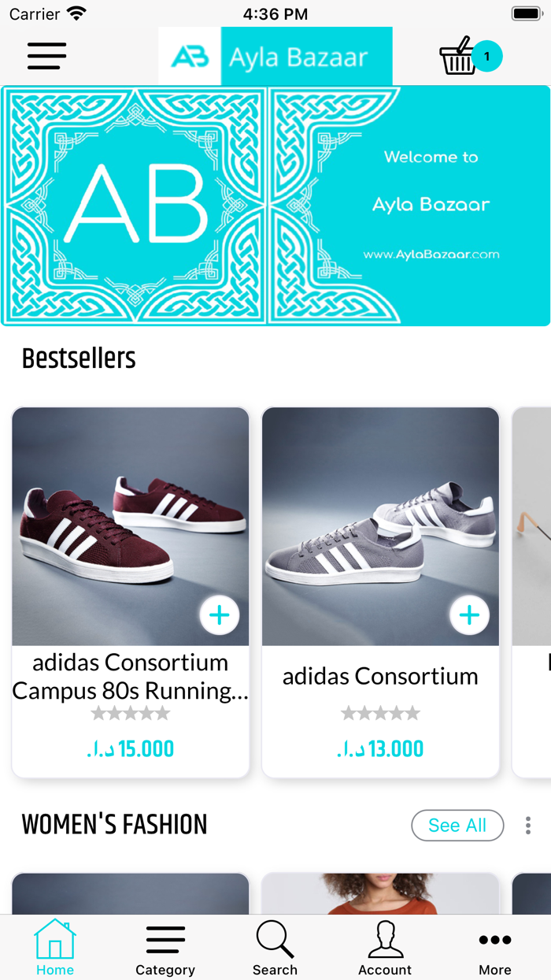Open the Category tab
Viewport: 551px width, 980px height.
165,948
